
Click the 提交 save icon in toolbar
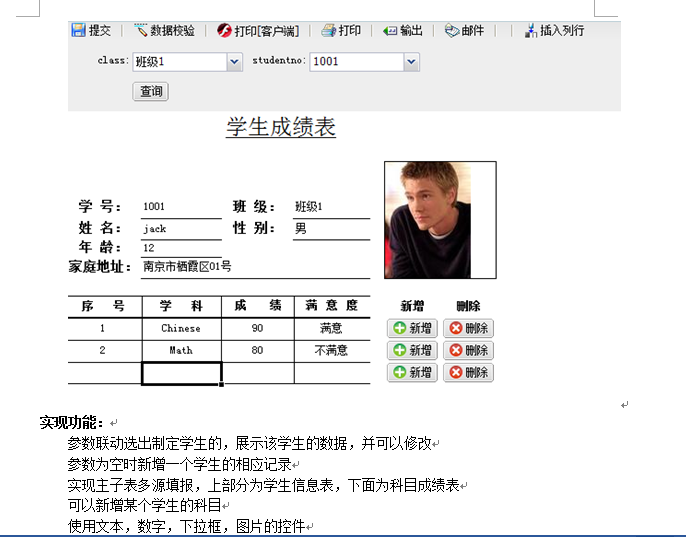pos(78,30)
